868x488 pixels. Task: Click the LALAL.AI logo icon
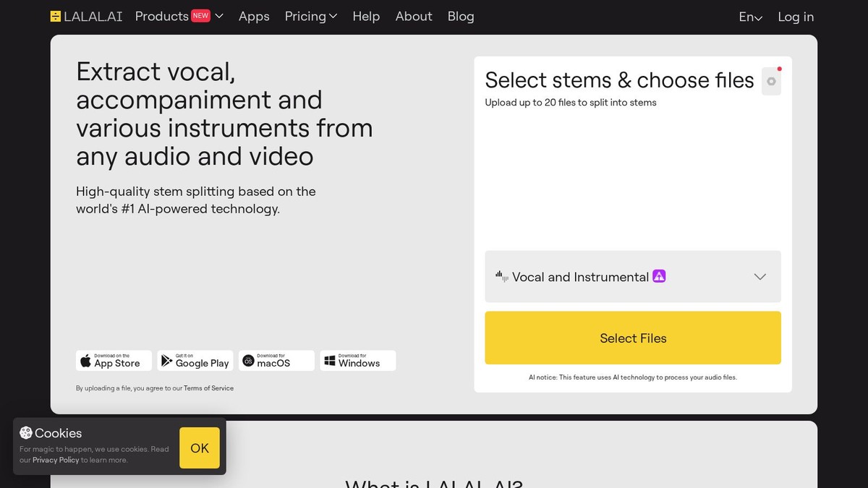pyautogui.click(x=54, y=15)
